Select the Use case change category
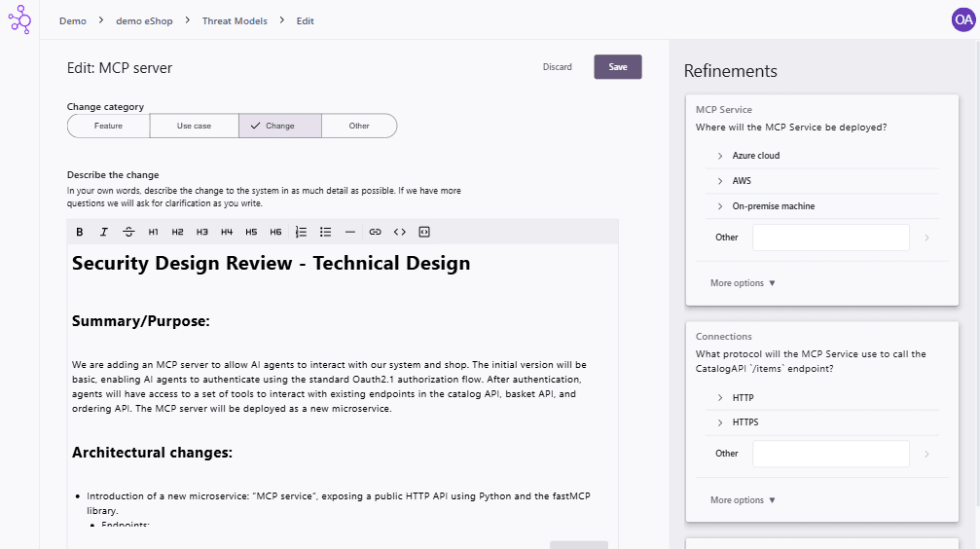Screen dimensions: 980x549 point(194,126)
